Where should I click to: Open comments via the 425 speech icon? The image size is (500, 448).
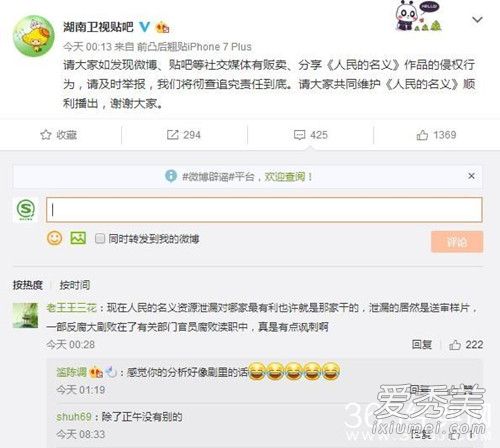pos(299,135)
